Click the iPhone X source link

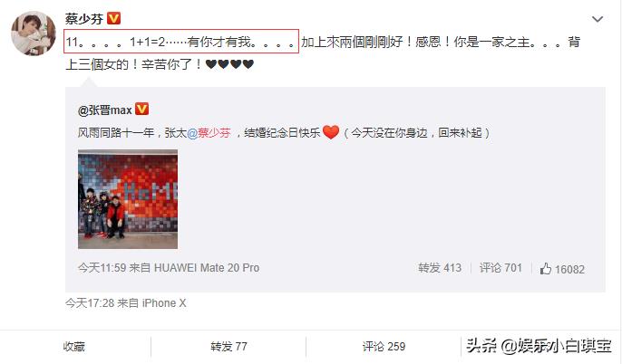(x=164, y=303)
